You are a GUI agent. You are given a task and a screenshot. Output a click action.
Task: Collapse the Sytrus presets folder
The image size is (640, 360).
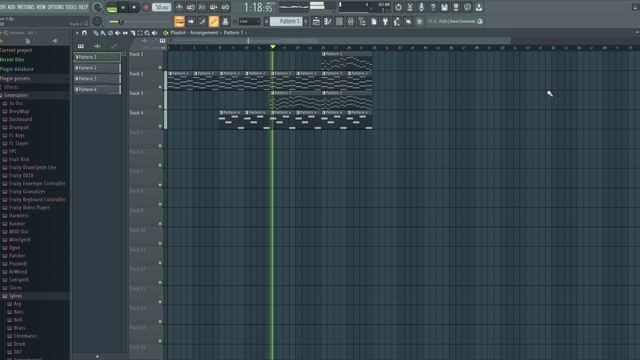point(16,296)
